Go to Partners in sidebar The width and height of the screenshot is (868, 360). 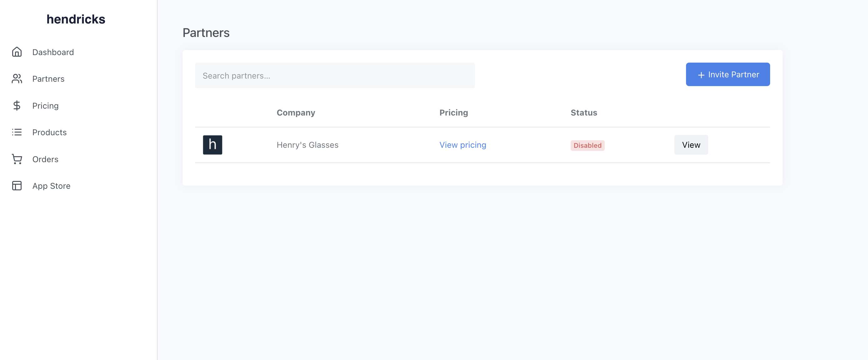(x=48, y=79)
